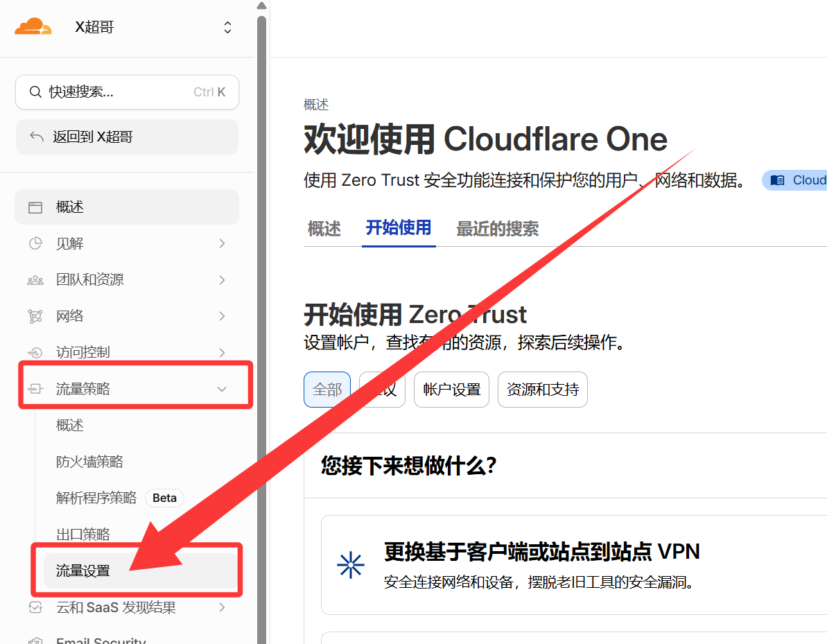
Task: Click the magnifier icon in quick search
Action: (x=35, y=92)
